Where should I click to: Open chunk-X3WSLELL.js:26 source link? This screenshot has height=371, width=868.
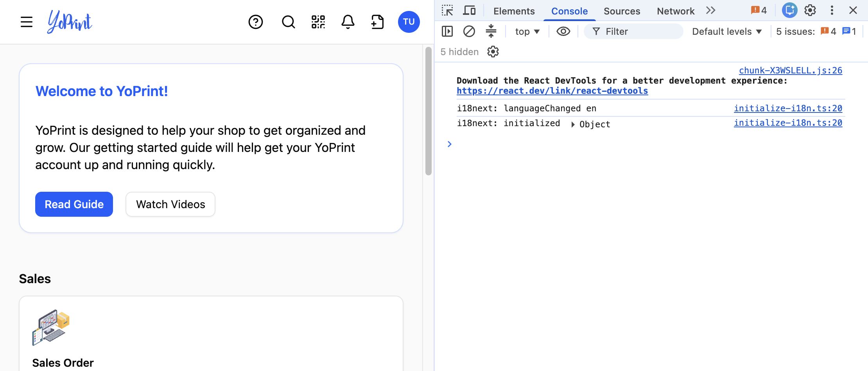791,70
